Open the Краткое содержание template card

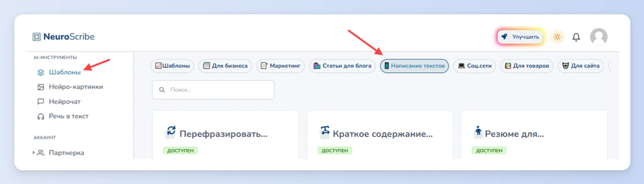click(x=380, y=135)
